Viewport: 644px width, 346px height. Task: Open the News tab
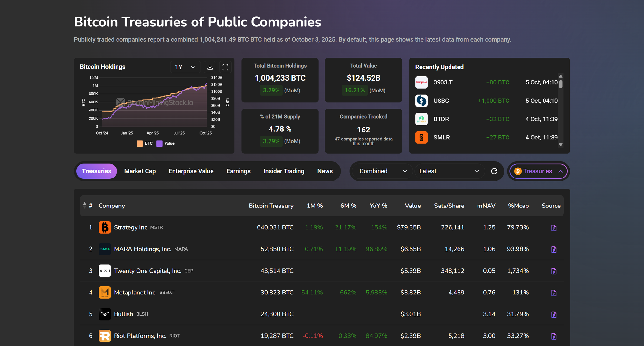pyautogui.click(x=325, y=171)
